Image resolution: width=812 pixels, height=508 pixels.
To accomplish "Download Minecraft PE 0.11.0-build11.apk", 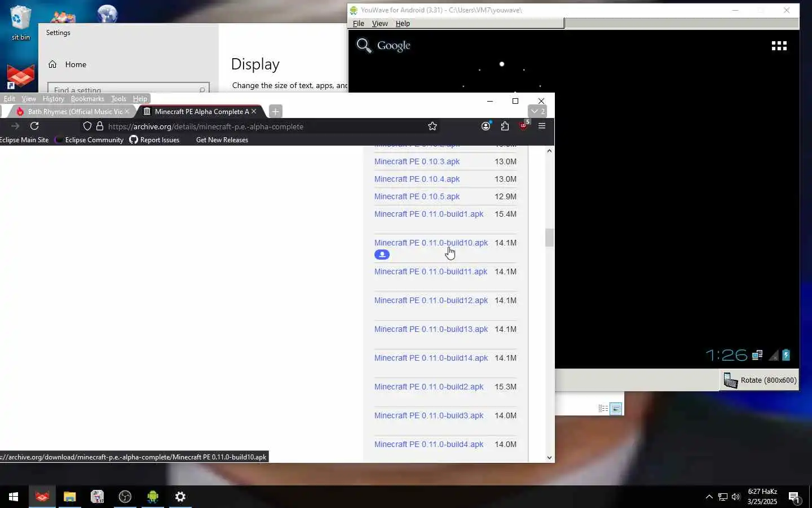I will (431, 271).
